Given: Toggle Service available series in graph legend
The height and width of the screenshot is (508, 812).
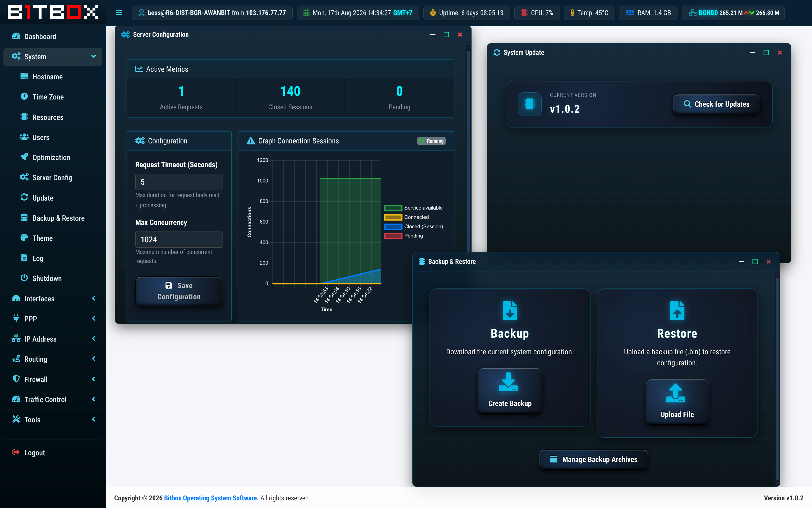Looking at the screenshot, I should tap(413, 208).
